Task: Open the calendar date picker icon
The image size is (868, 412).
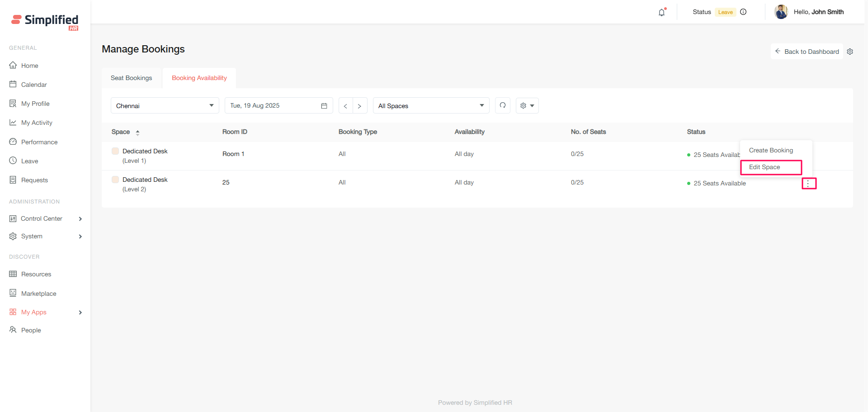Action: click(x=324, y=106)
